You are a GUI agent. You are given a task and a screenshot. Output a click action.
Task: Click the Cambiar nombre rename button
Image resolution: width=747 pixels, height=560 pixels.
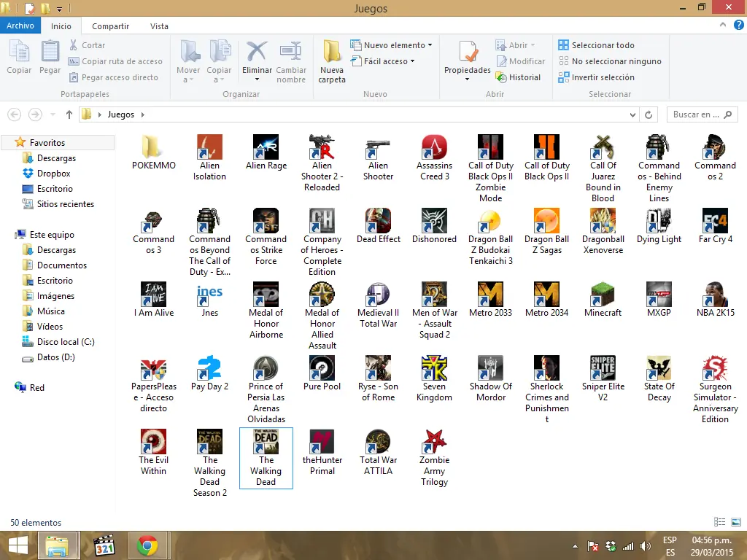[x=291, y=62]
